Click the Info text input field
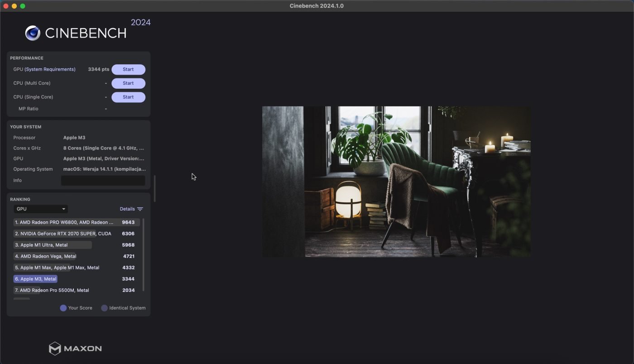The height and width of the screenshot is (364, 634). [103, 181]
